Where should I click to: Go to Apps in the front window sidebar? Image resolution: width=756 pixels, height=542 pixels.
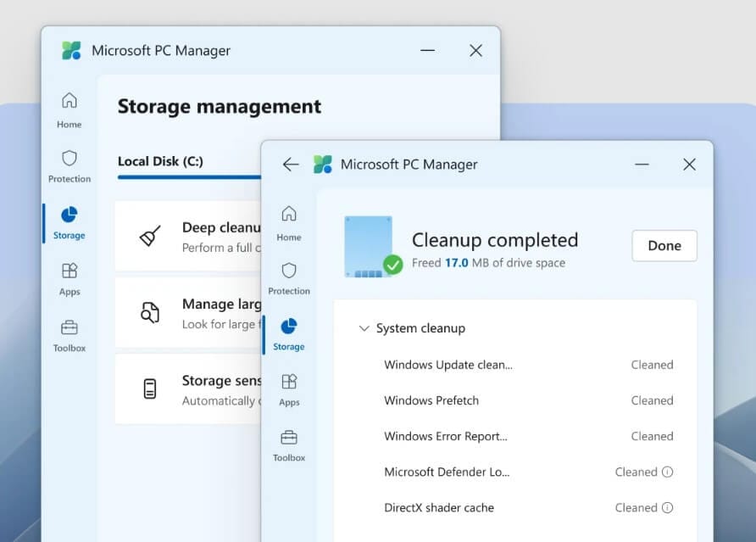coord(289,390)
